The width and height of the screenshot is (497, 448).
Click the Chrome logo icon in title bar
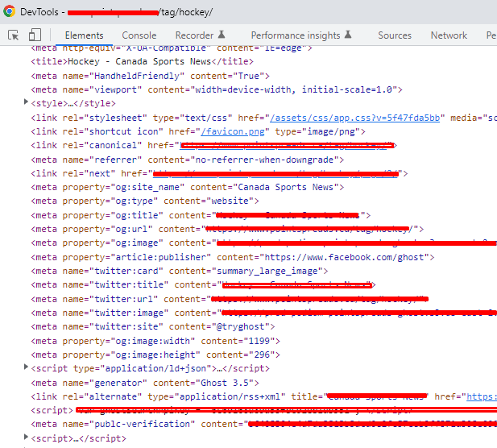pos(9,11)
